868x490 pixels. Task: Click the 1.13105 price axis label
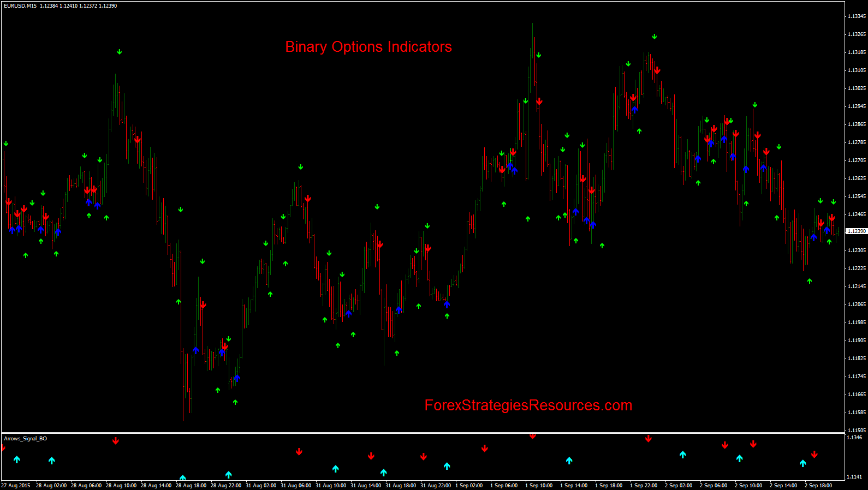click(857, 70)
